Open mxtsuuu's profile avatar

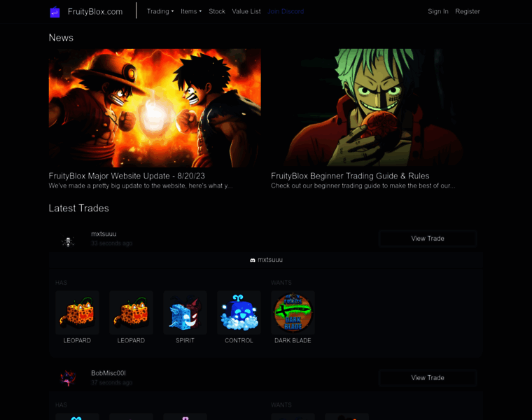click(68, 241)
